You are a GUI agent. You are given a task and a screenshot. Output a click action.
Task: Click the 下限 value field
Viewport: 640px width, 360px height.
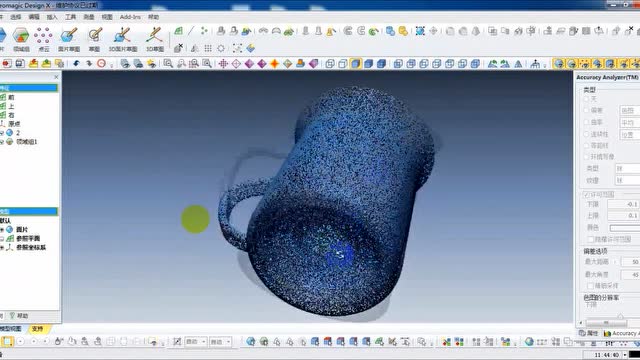pos(624,204)
